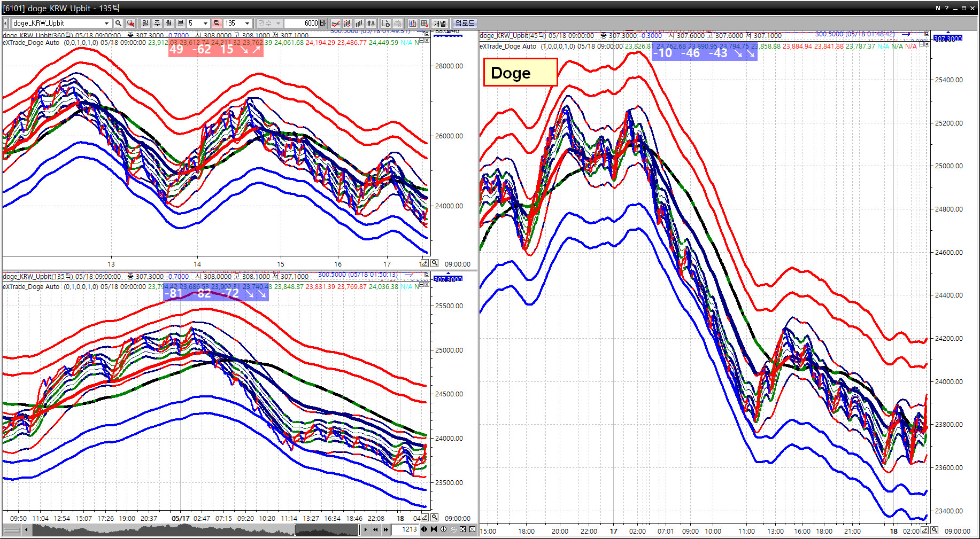Click magnifier zoom icon in right chart
This screenshot has width=980, height=539.
[x=934, y=530]
